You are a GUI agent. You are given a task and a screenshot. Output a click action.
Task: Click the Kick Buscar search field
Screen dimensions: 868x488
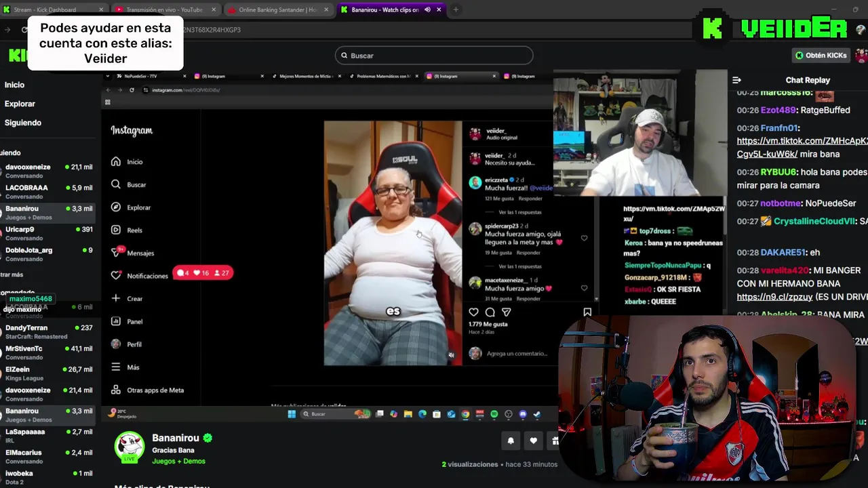434,56
